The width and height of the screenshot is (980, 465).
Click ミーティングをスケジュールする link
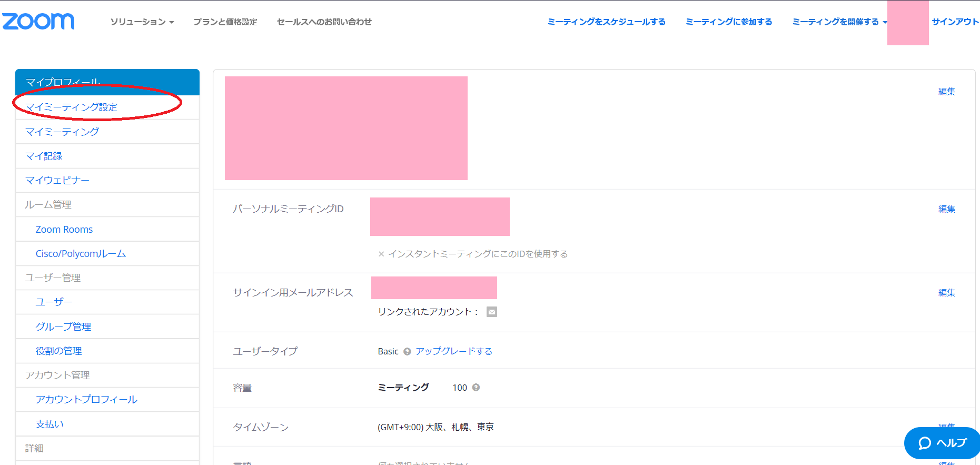click(606, 22)
